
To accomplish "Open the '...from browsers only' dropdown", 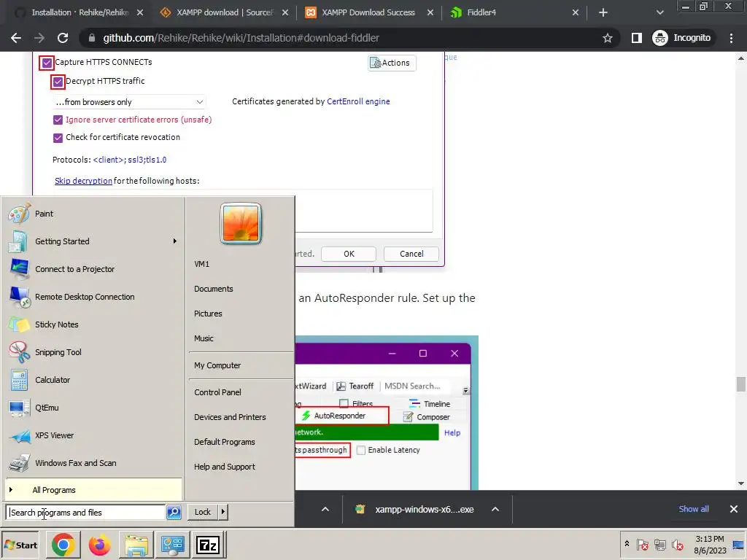I will (129, 102).
